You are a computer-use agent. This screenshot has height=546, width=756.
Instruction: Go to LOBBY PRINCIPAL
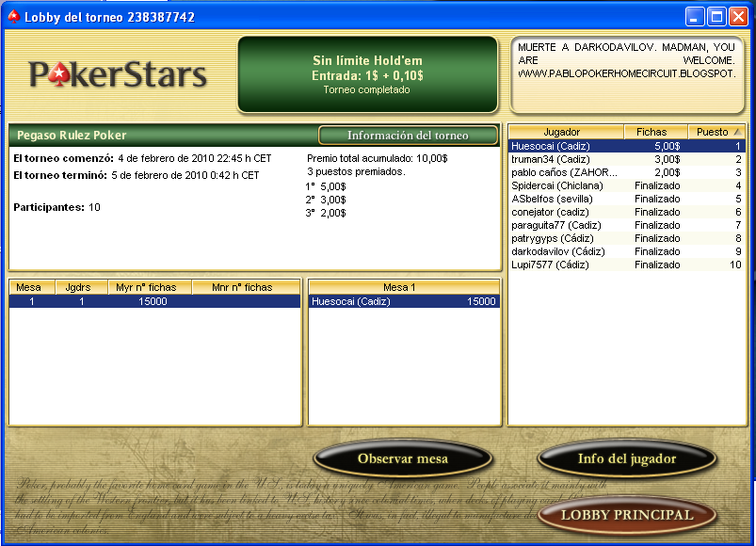[x=627, y=515]
